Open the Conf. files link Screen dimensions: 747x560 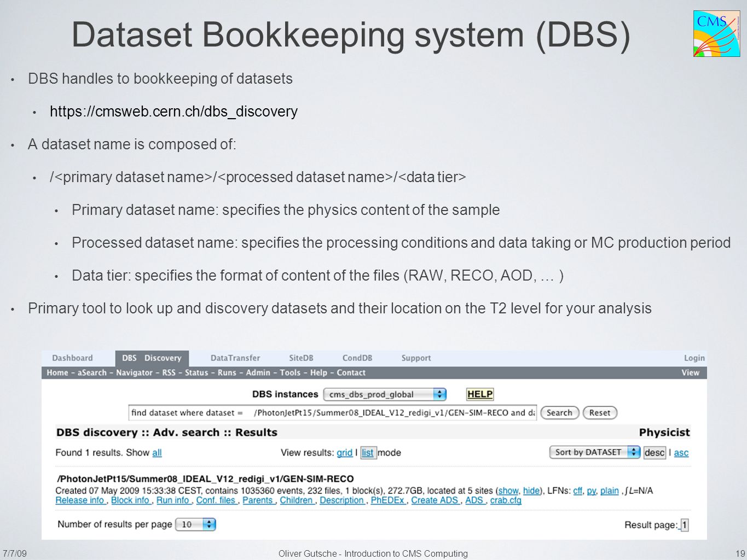[216, 500]
